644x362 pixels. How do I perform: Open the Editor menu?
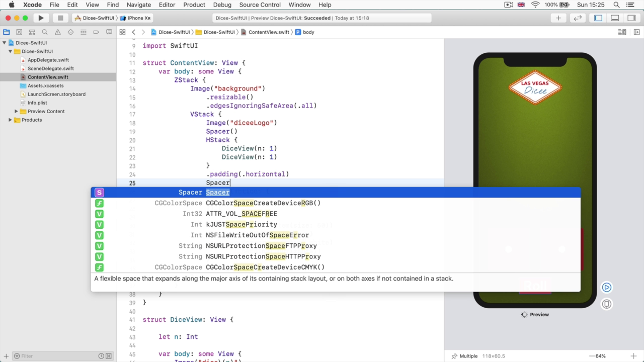(x=167, y=5)
